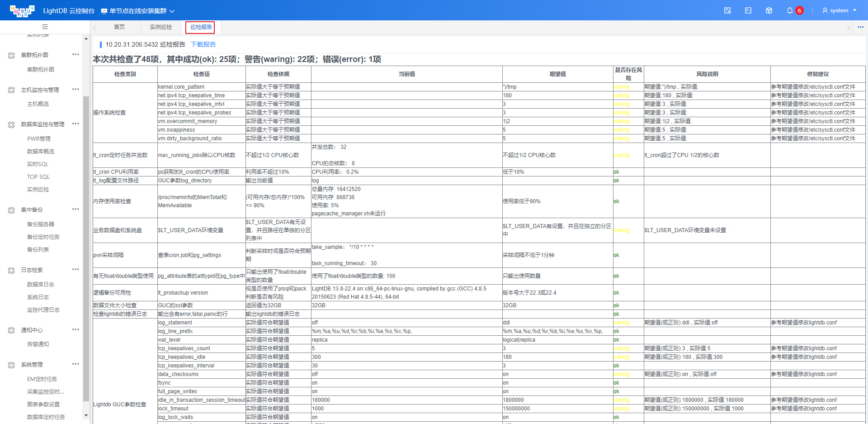Select the 内存使用率检查 category cell
This screenshot has width=868, height=424.
pos(125,201)
